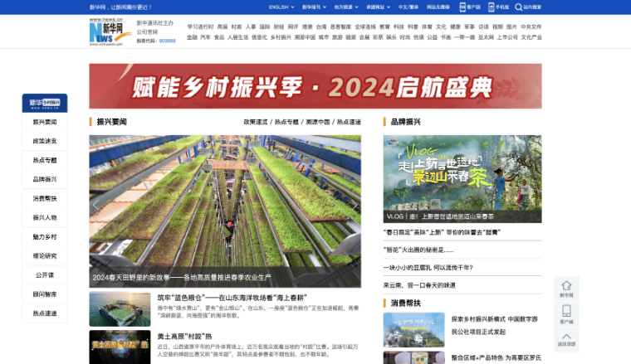Click stock code 603888 link
Viewport: 631px width, 364px height.
[x=168, y=41]
